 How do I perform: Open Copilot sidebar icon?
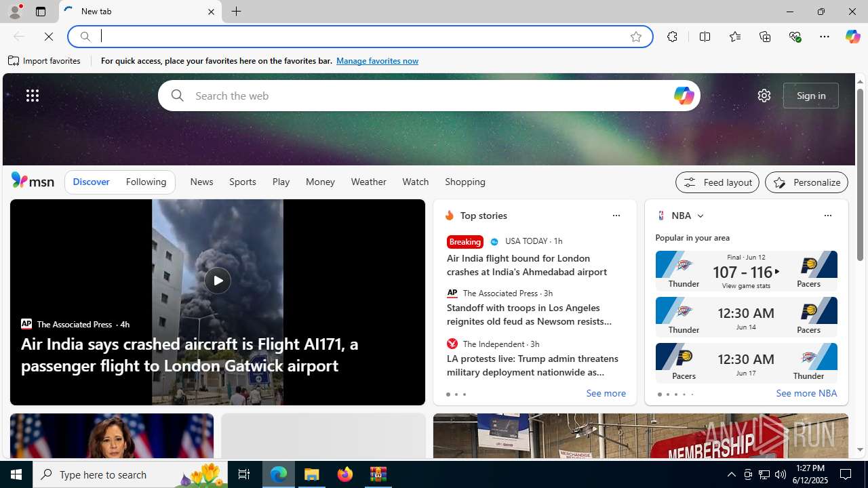852,37
